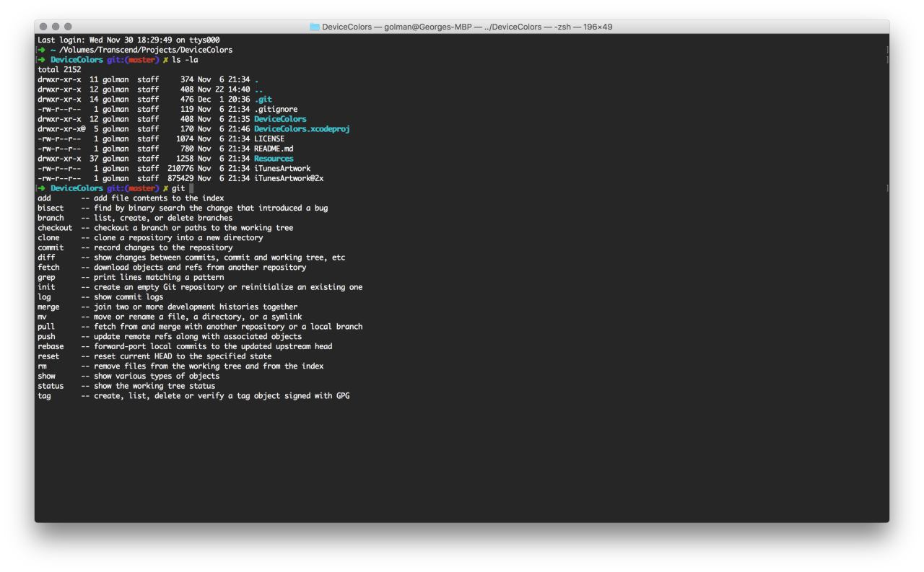
Task: Click the 'show commit logs' description
Action: pyautogui.click(x=128, y=297)
